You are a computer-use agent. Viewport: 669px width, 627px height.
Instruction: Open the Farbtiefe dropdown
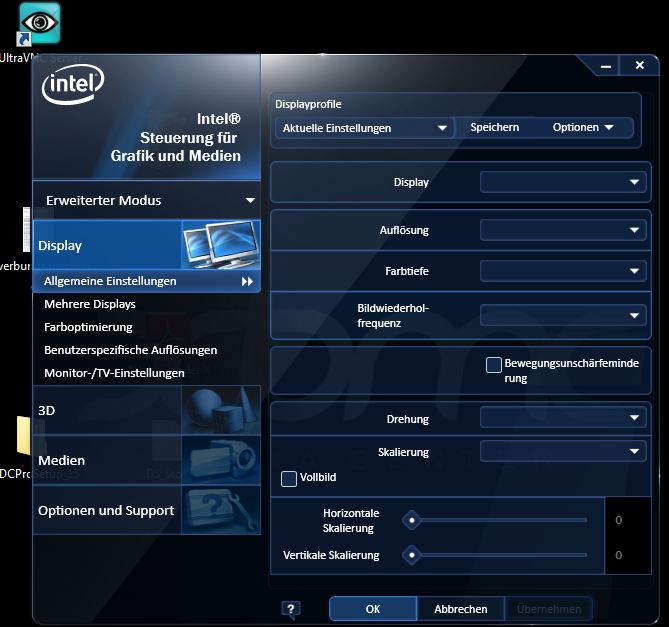click(x=563, y=271)
